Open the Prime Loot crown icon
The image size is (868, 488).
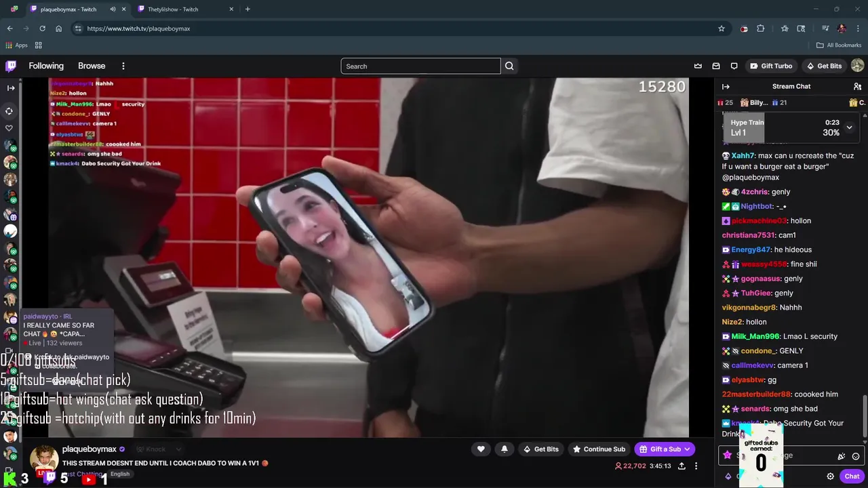coord(698,66)
